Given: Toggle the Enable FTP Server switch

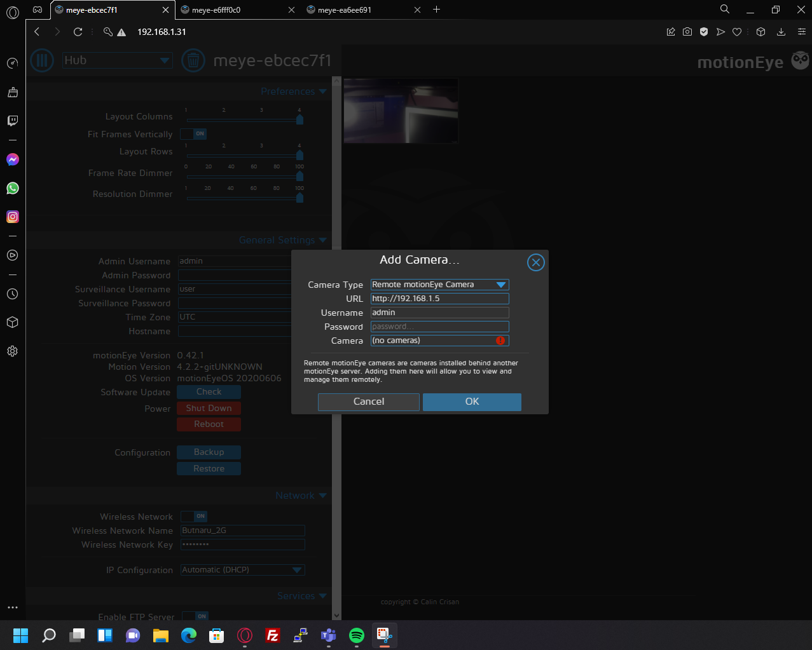Looking at the screenshot, I should 193,616.
